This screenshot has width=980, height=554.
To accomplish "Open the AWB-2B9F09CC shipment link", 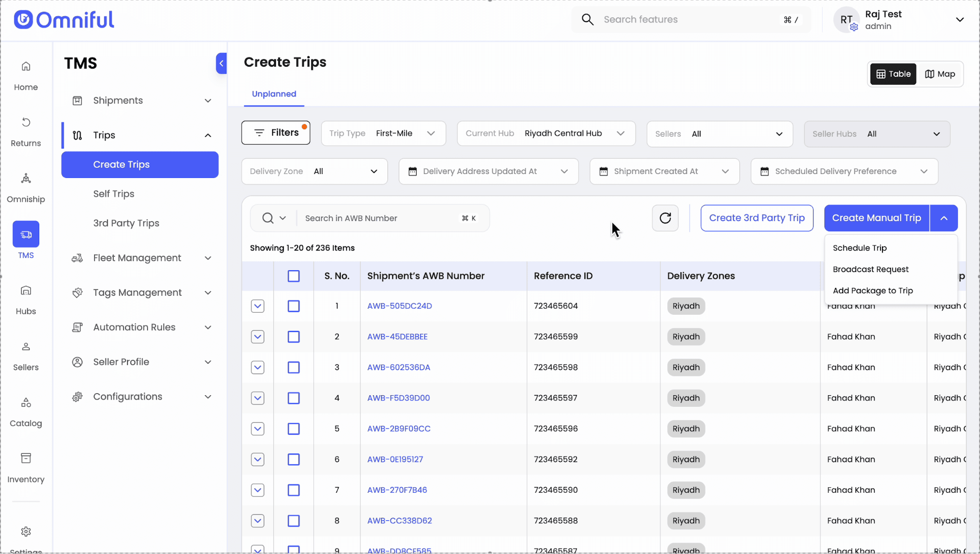I will tap(399, 428).
